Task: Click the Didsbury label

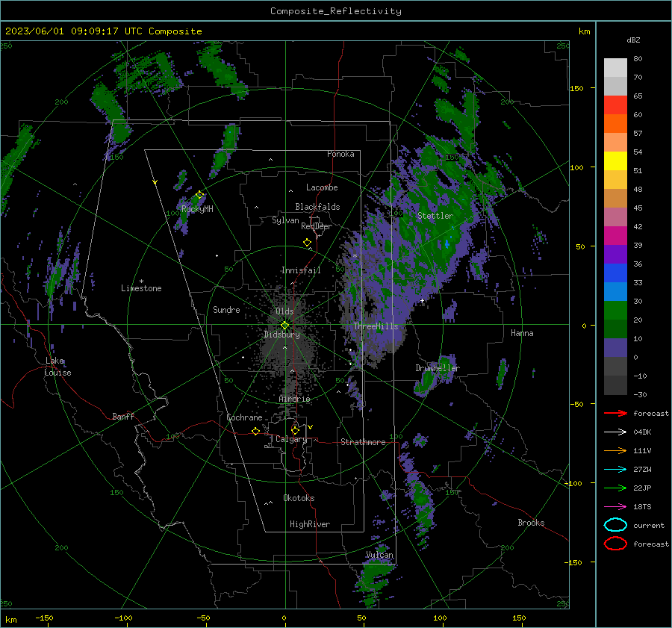Action: click(x=281, y=335)
